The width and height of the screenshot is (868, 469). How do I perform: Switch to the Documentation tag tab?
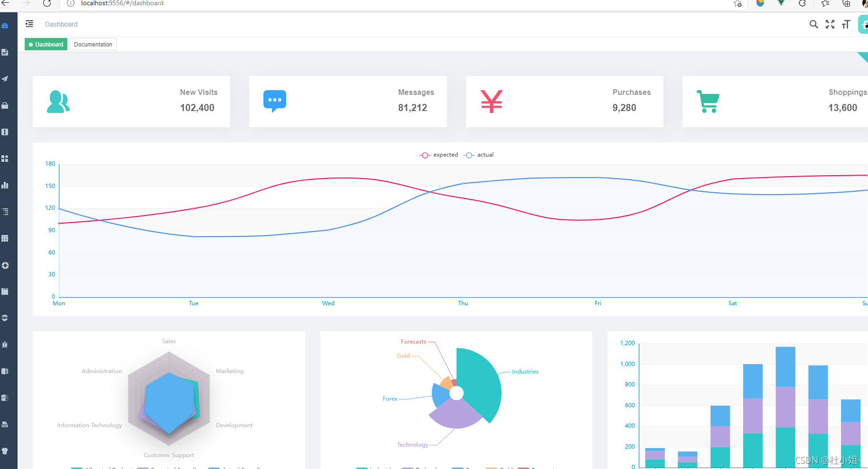tap(93, 44)
